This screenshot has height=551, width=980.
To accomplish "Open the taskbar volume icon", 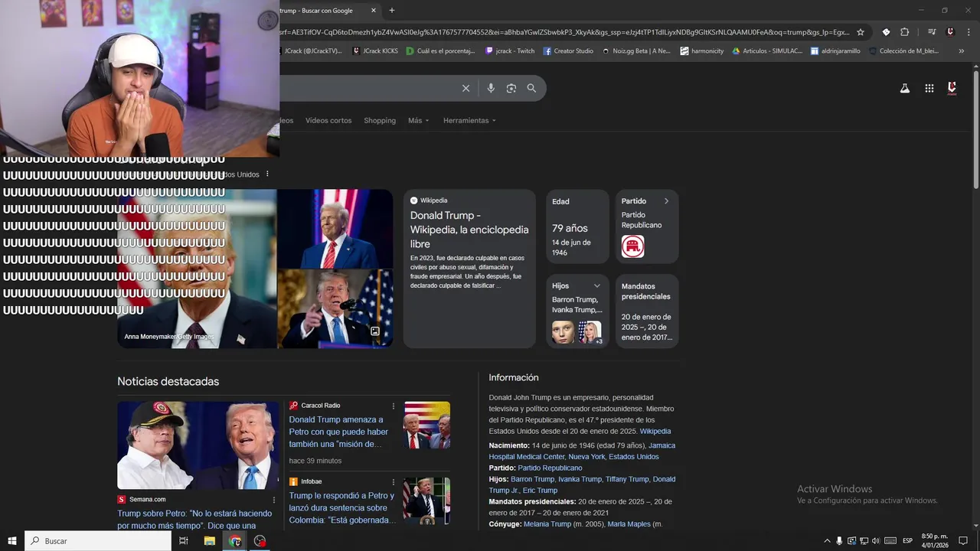I will 876,541.
